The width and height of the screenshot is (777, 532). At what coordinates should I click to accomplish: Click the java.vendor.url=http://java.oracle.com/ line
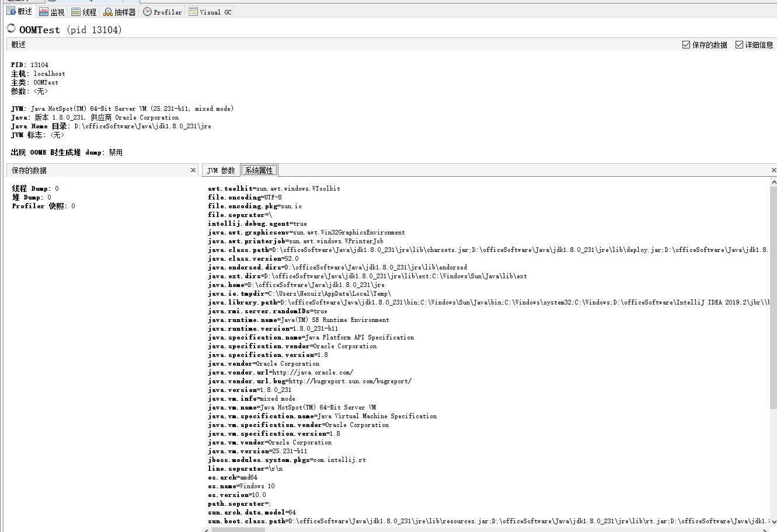[x=280, y=372]
